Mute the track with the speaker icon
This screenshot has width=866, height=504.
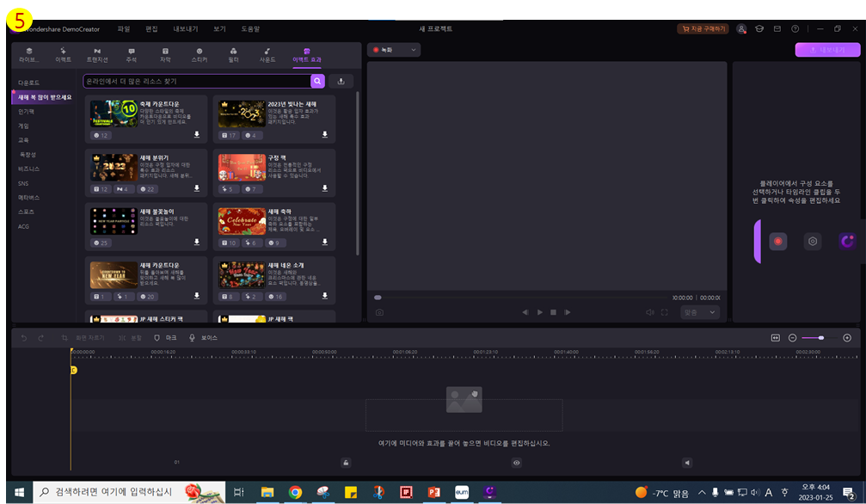pyautogui.click(x=686, y=463)
